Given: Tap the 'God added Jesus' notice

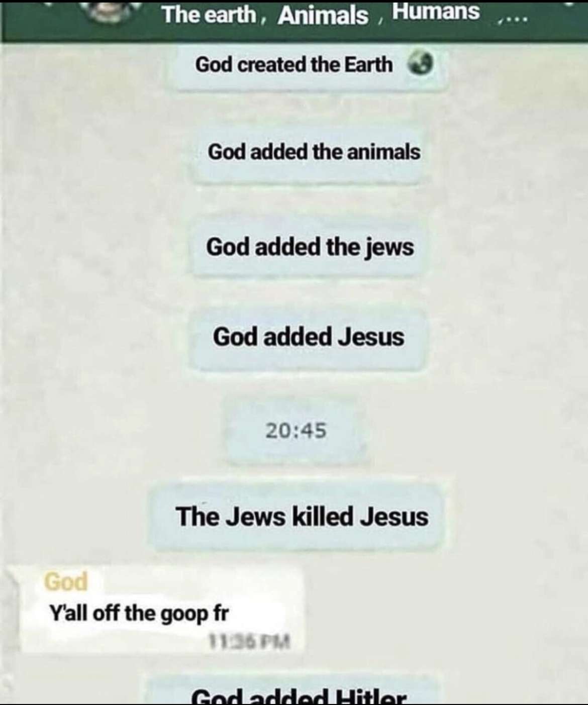Looking at the screenshot, I should tap(308, 337).
